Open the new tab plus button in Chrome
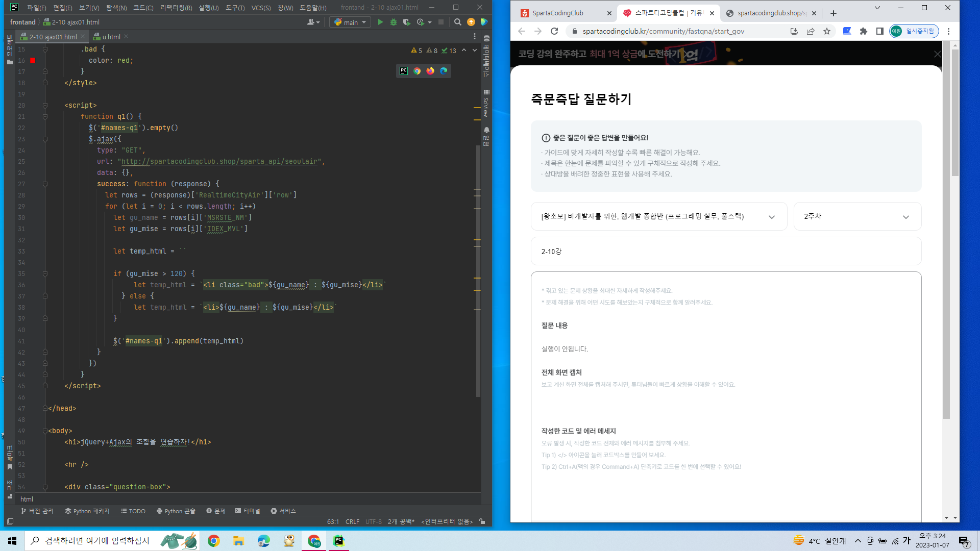This screenshot has width=980, height=551. [834, 13]
